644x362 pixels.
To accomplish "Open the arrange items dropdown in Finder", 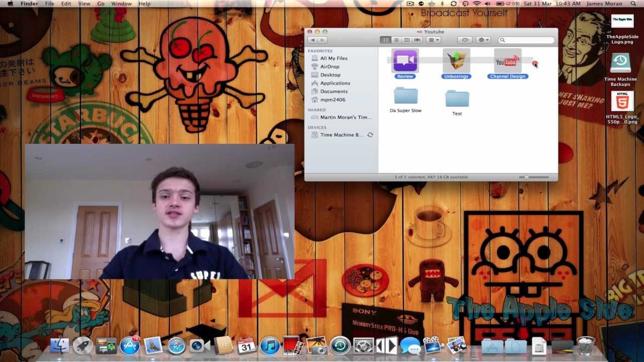I will tap(433, 40).
